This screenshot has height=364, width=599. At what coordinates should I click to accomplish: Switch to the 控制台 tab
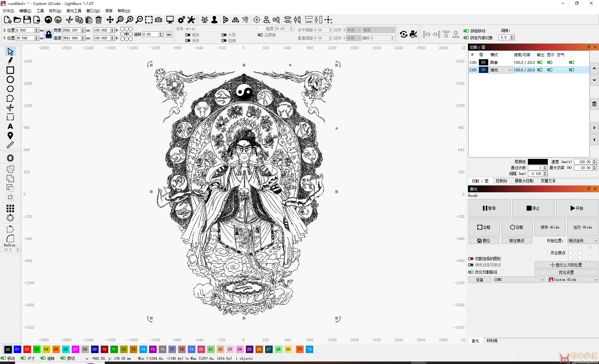pos(501,181)
